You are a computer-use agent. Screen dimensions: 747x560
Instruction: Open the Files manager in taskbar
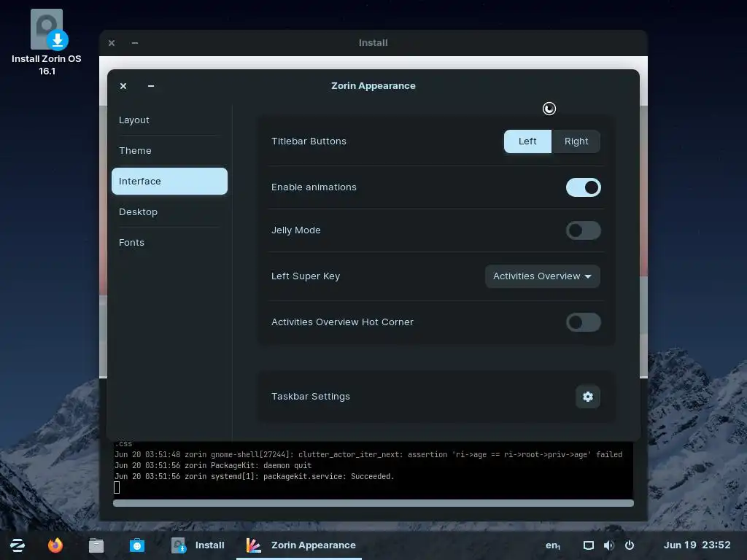click(96, 545)
